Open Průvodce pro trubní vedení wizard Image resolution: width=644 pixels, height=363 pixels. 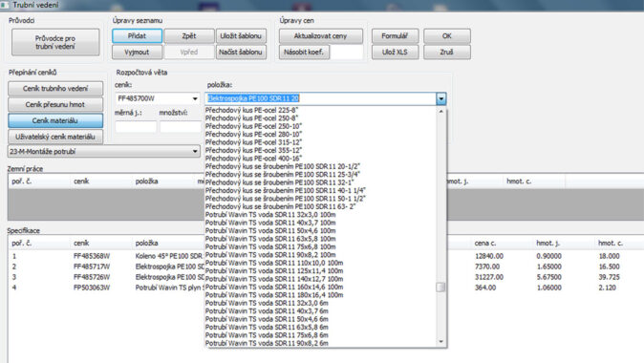tap(55, 42)
